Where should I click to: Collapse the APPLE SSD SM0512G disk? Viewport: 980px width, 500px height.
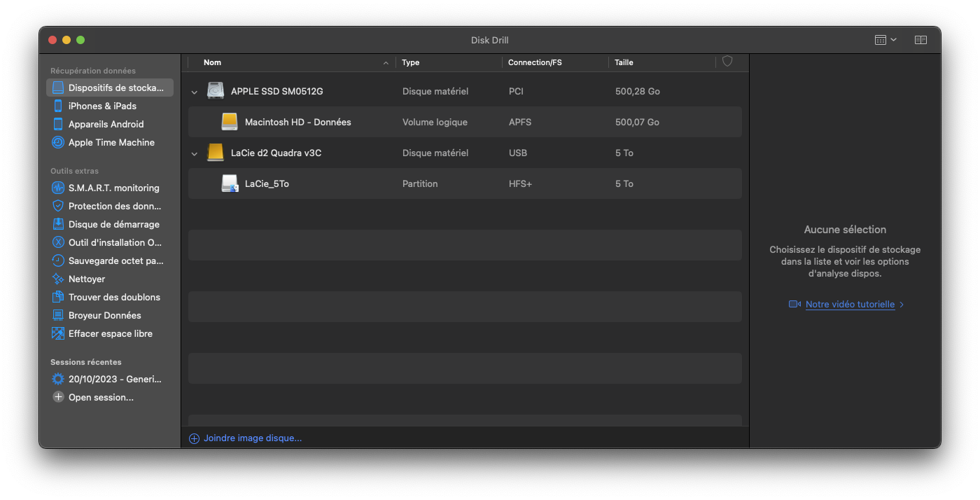[195, 92]
